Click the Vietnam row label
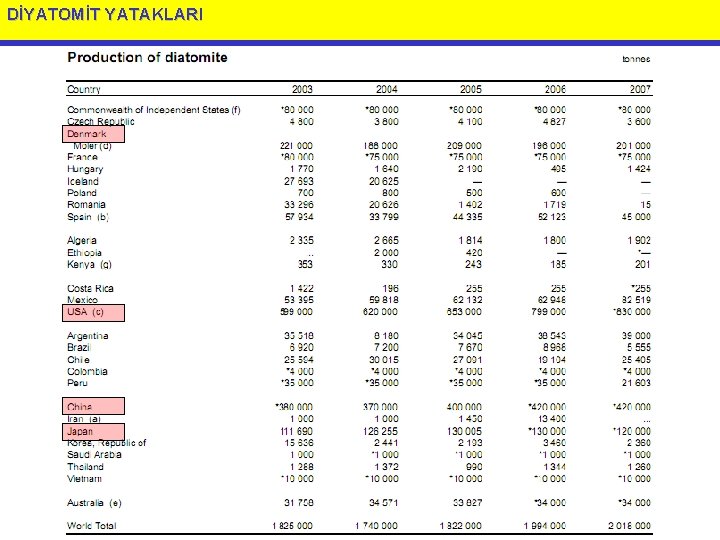This screenshot has width=720, height=540. [x=84, y=478]
